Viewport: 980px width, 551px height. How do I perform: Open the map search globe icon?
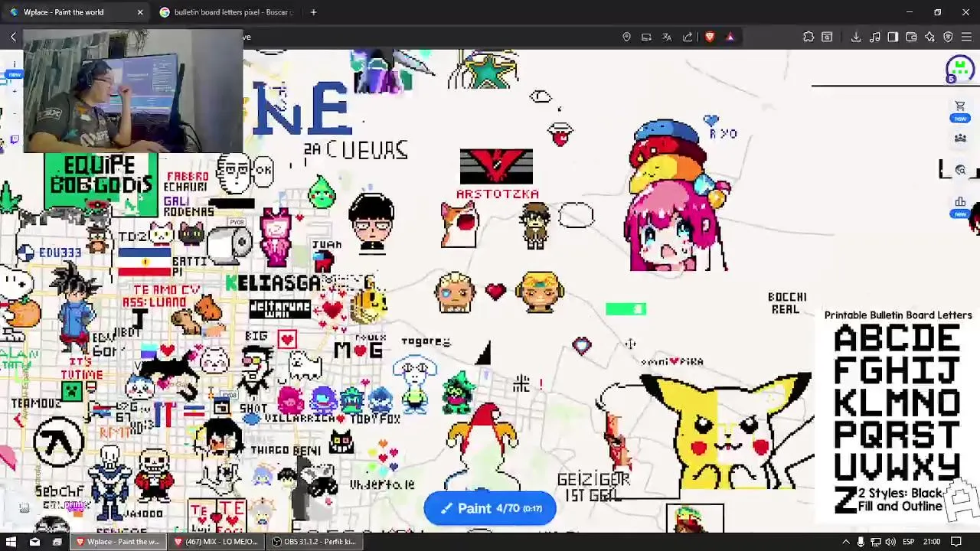coord(960,170)
